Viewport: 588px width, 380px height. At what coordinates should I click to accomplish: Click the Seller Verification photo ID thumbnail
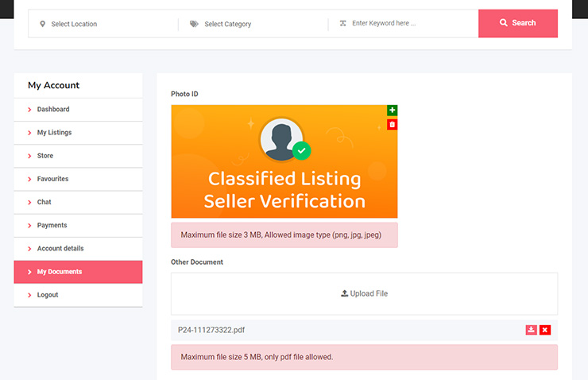[284, 161]
